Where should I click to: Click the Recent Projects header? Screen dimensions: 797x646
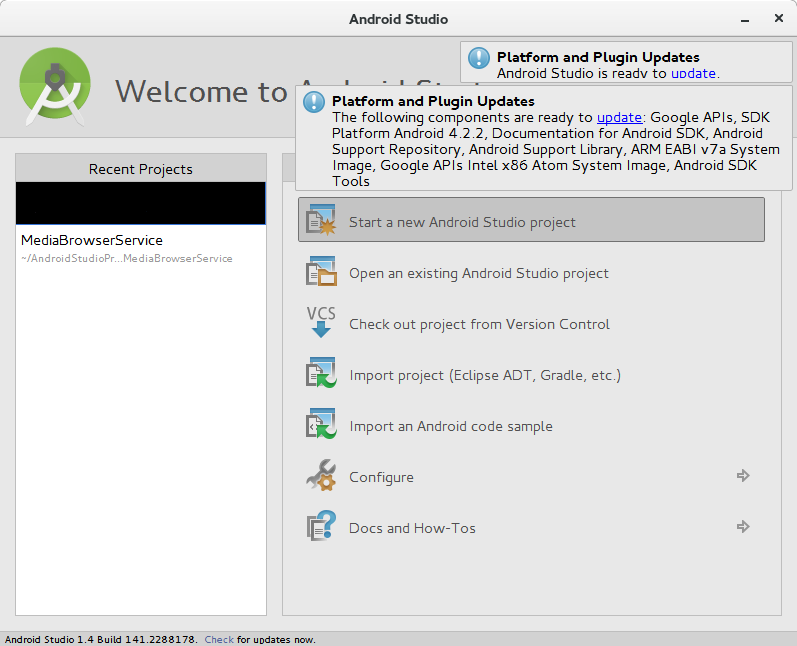pos(140,169)
